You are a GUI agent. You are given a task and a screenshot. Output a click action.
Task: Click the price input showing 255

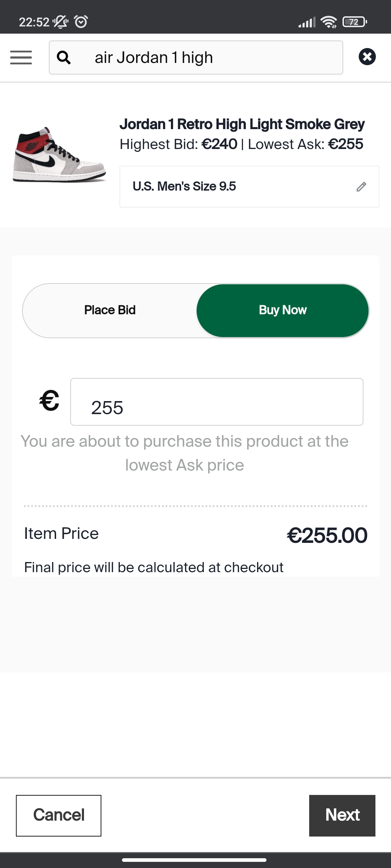pyautogui.click(x=217, y=402)
